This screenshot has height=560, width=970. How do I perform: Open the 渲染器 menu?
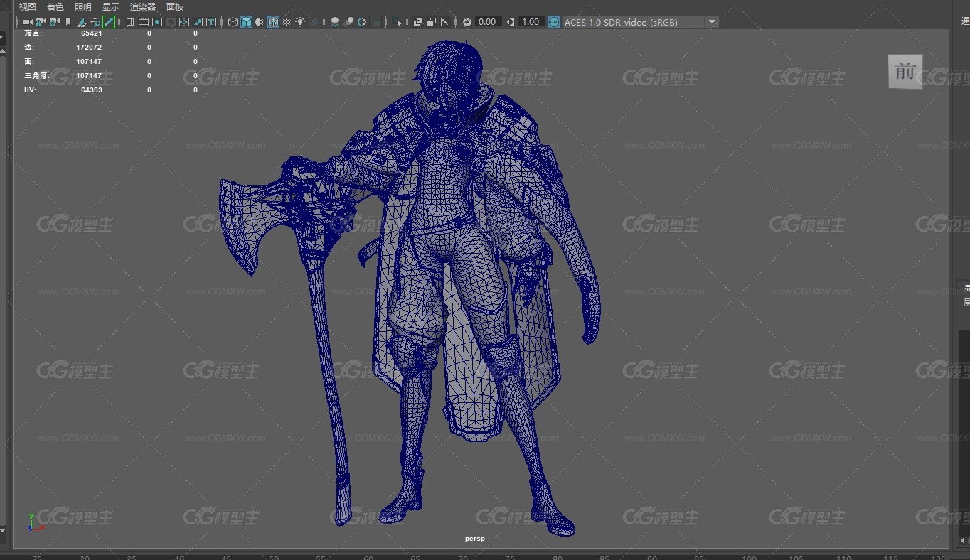point(143,6)
